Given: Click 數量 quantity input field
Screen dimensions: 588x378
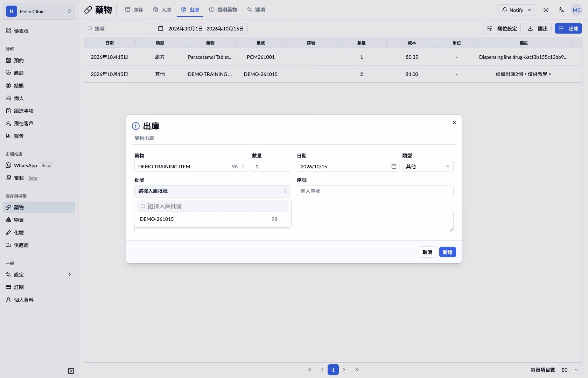Looking at the screenshot, I should 271,166.
